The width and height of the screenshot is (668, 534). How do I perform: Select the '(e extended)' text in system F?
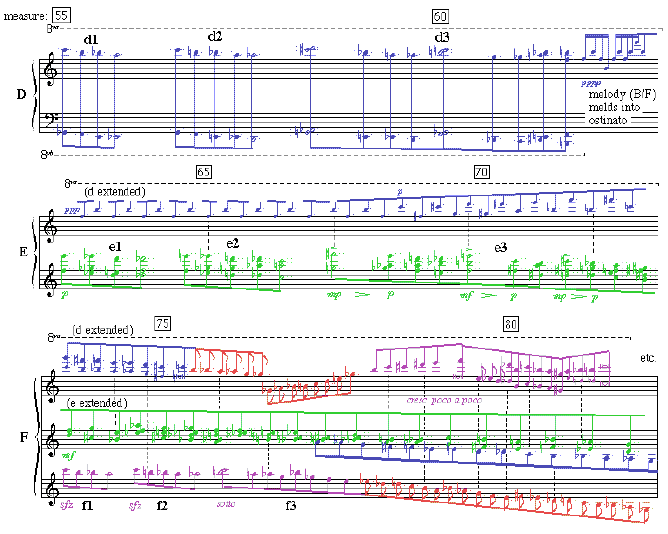tap(97, 402)
